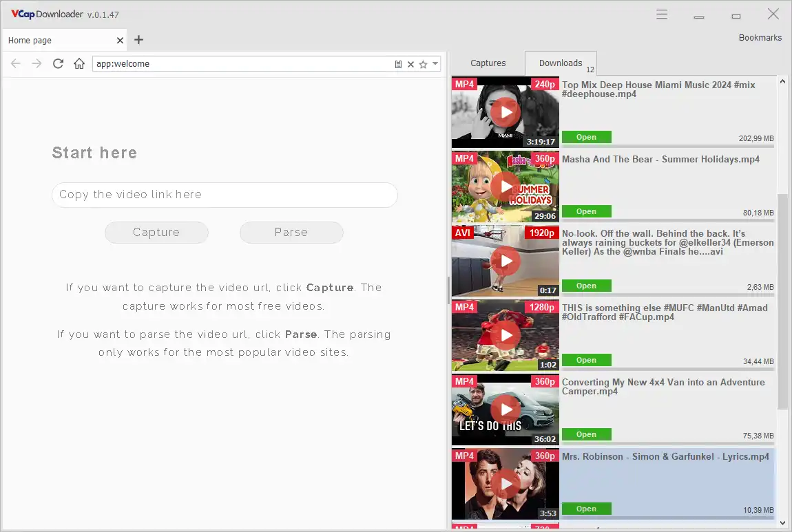Open the hamburger main menu
Screen dimensions: 792x532
coord(662,14)
